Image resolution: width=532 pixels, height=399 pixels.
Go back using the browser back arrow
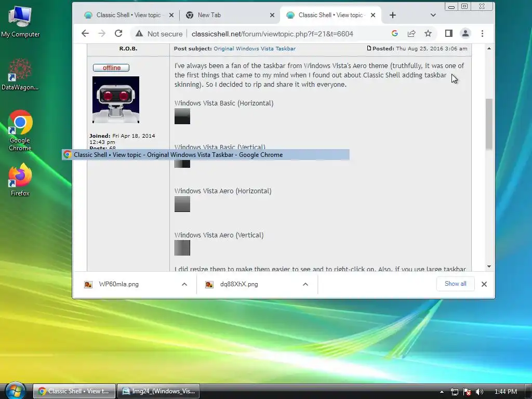[x=85, y=33]
